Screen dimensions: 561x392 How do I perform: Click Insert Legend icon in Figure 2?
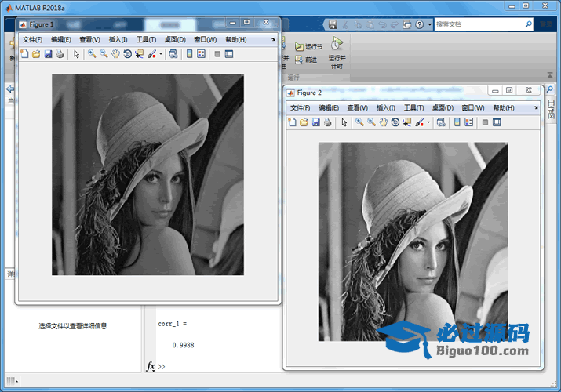click(469, 122)
